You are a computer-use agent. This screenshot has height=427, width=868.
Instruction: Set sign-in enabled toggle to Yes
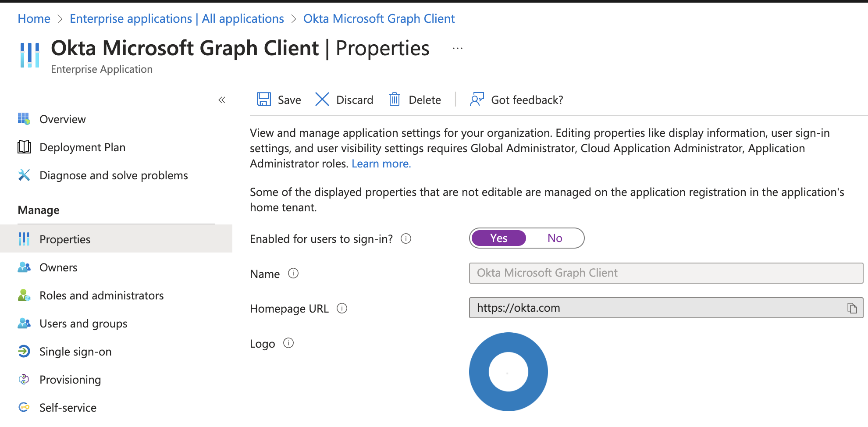(499, 238)
